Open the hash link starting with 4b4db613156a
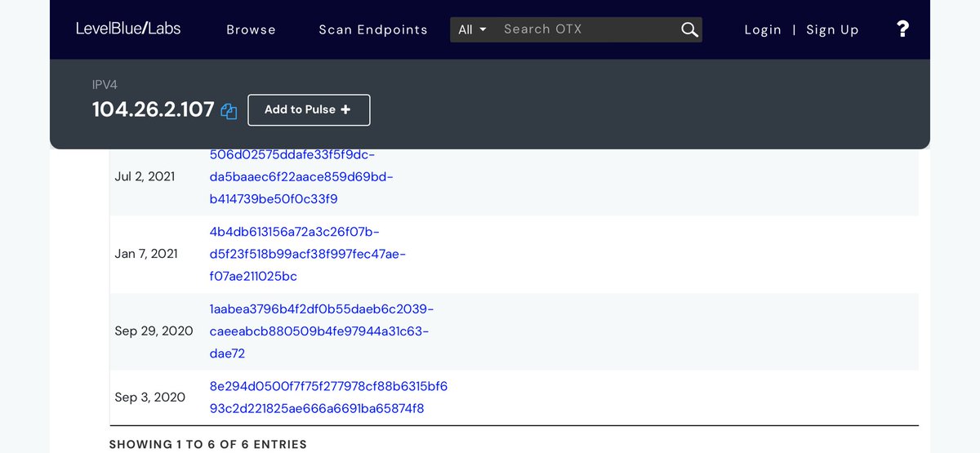This screenshot has height=453, width=980. pyautogui.click(x=307, y=254)
